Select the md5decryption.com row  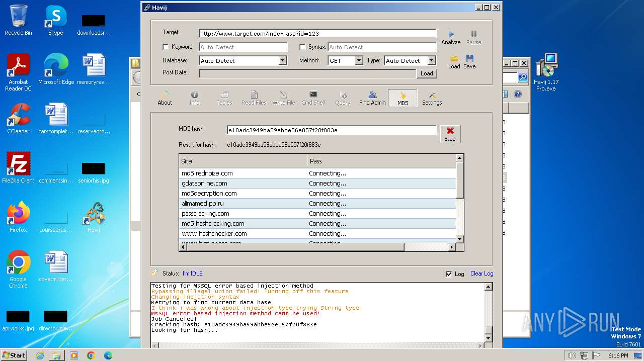pos(317,193)
